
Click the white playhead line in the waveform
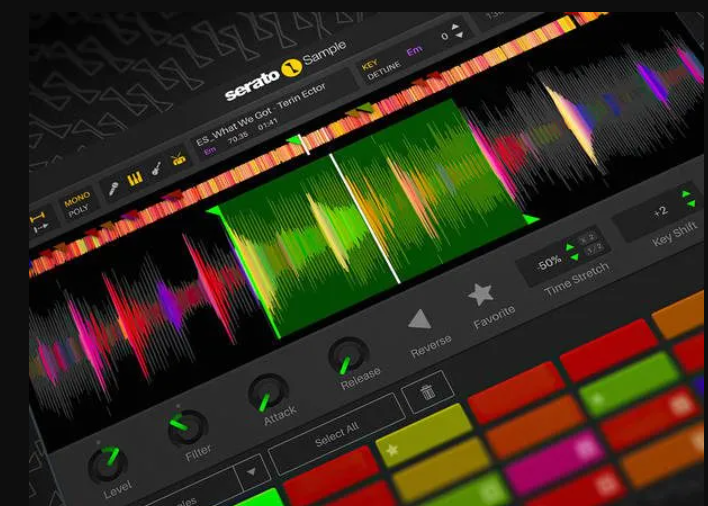click(365, 219)
